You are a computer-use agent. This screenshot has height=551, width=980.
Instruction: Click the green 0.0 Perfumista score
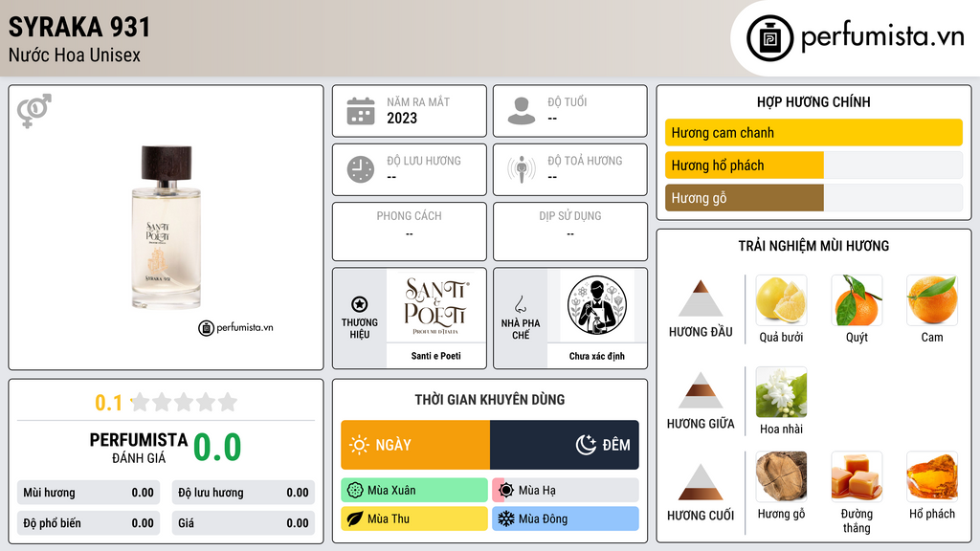point(217,447)
